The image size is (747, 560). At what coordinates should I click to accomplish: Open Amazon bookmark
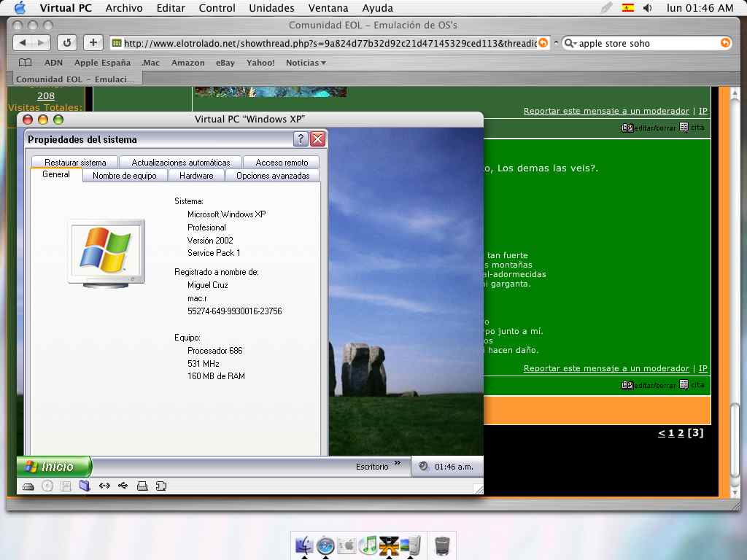187,63
